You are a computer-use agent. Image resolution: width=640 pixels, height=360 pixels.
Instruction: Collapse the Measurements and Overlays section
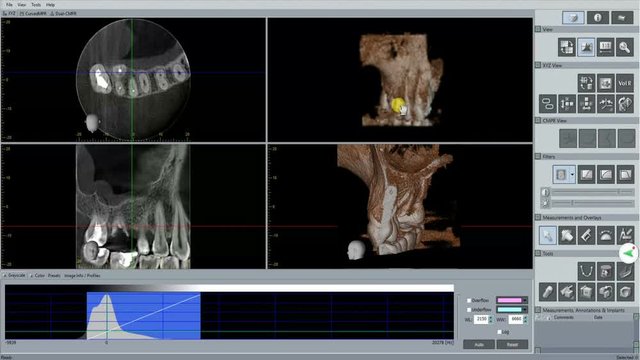[538, 218]
